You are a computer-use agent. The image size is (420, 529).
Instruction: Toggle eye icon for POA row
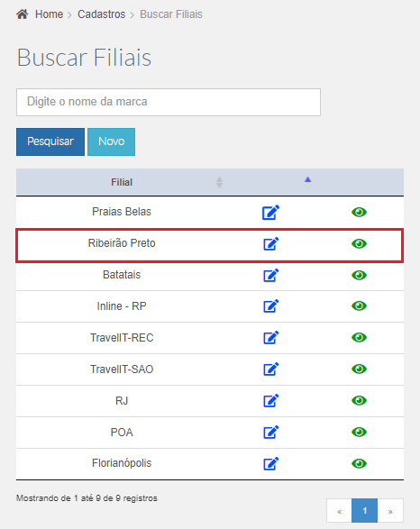pyautogui.click(x=359, y=432)
